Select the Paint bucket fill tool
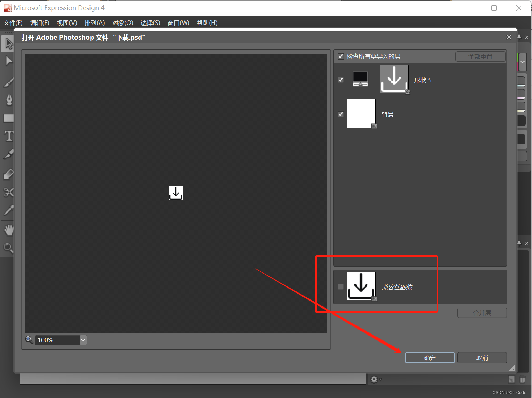The image size is (532, 398). tap(8, 174)
